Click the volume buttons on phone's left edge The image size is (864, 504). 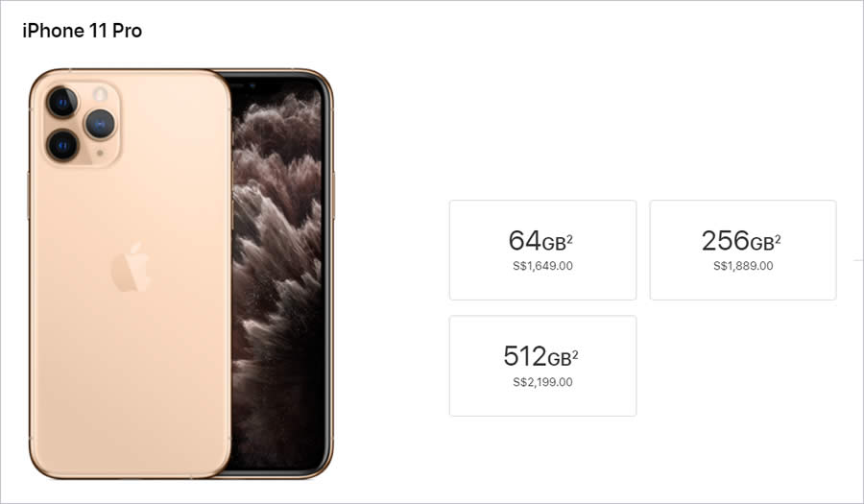tap(29, 196)
